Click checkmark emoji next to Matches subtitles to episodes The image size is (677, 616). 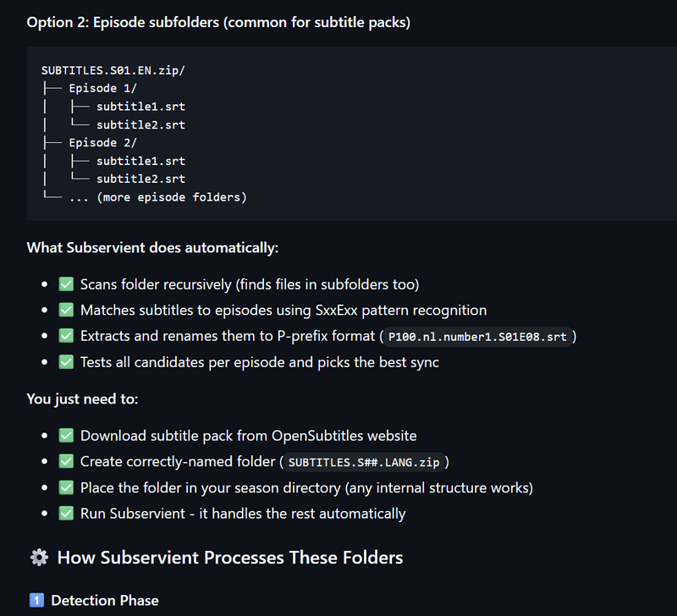coord(66,310)
